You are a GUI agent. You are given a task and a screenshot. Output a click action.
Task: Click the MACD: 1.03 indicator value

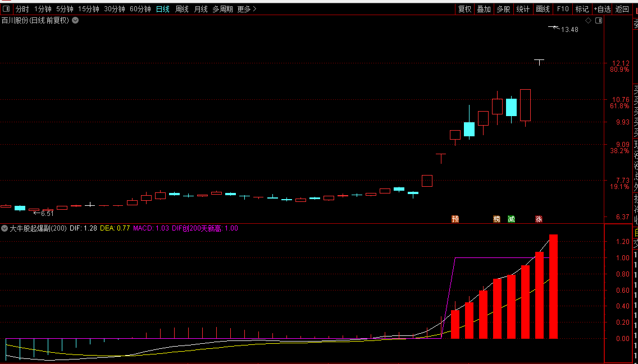(x=151, y=228)
